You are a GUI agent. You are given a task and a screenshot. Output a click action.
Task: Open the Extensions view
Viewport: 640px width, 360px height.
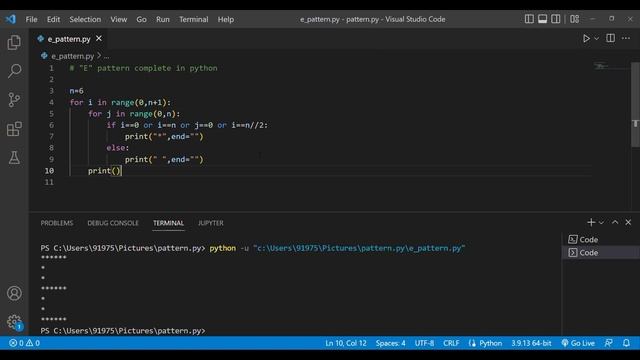14,129
